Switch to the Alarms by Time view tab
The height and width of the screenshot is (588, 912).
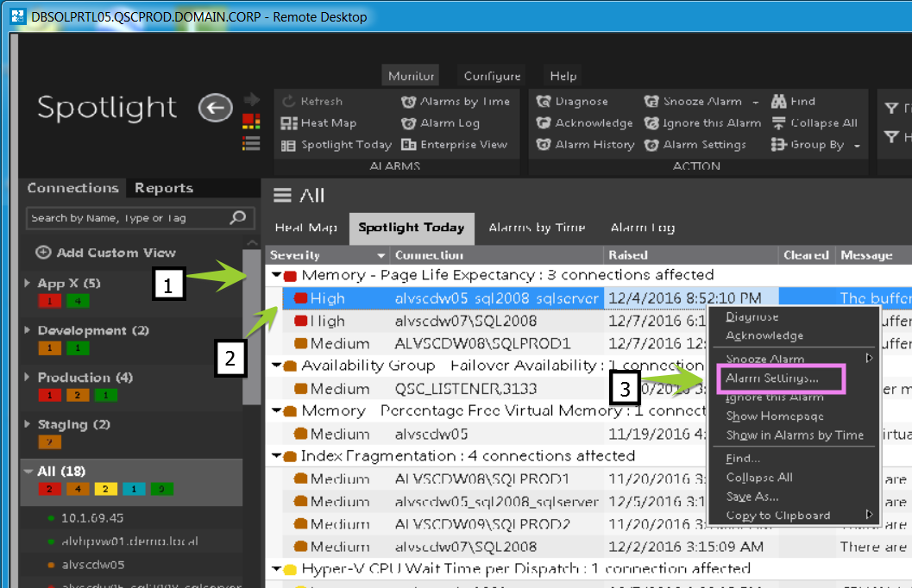[x=537, y=228]
